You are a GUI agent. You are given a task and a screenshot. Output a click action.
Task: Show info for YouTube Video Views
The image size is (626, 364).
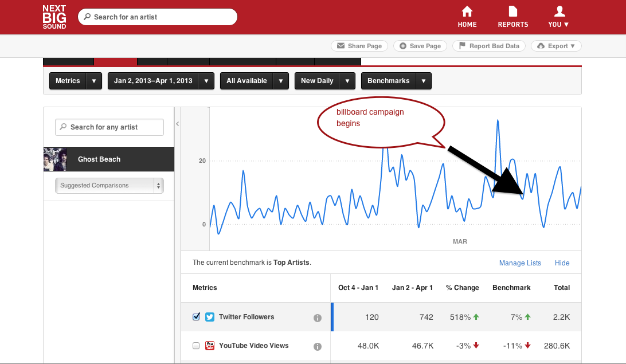(x=318, y=346)
